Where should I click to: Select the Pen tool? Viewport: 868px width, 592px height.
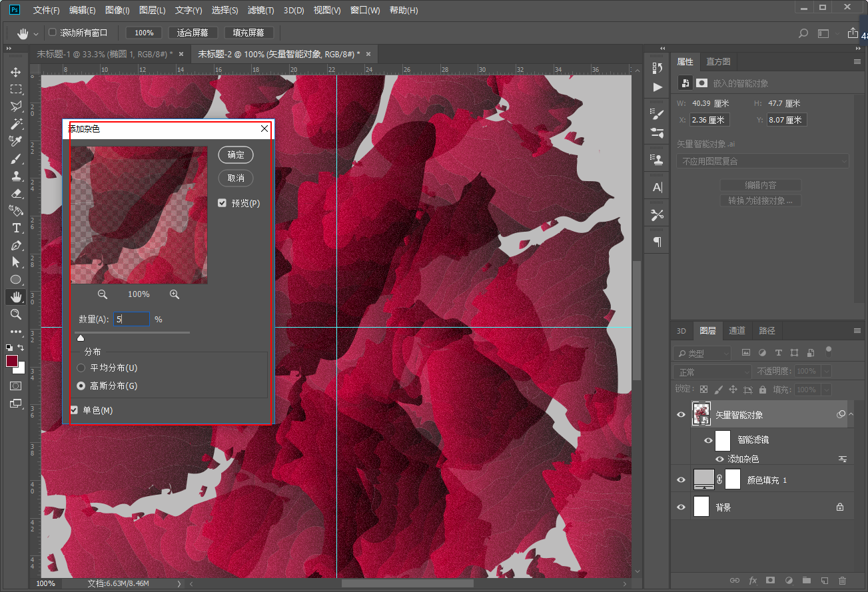16,245
